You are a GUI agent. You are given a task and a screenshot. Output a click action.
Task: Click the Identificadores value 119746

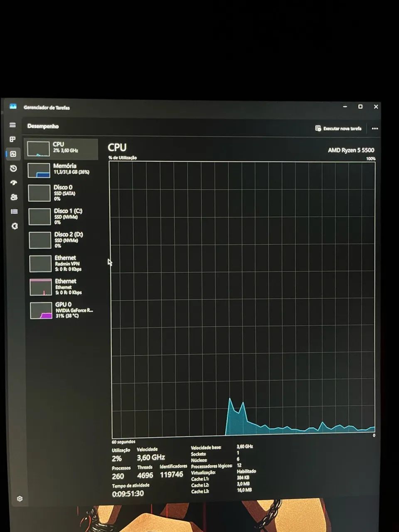172,475
